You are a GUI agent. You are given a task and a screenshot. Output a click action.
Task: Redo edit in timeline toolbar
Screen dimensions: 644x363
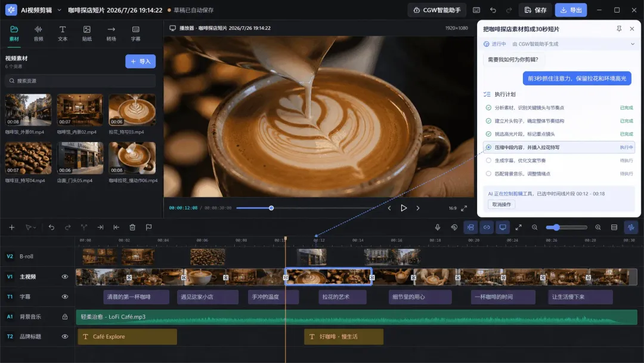click(x=68, y=227)
